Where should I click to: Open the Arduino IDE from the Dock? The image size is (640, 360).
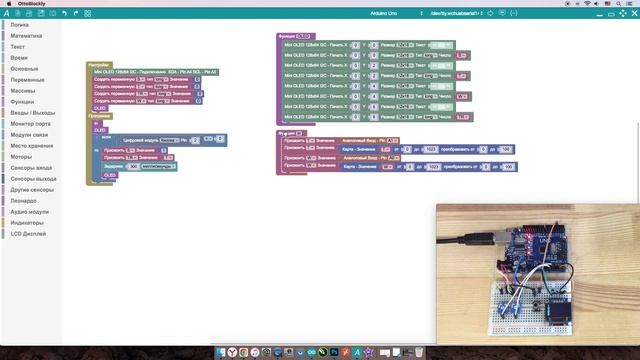[x=311, y=352]
